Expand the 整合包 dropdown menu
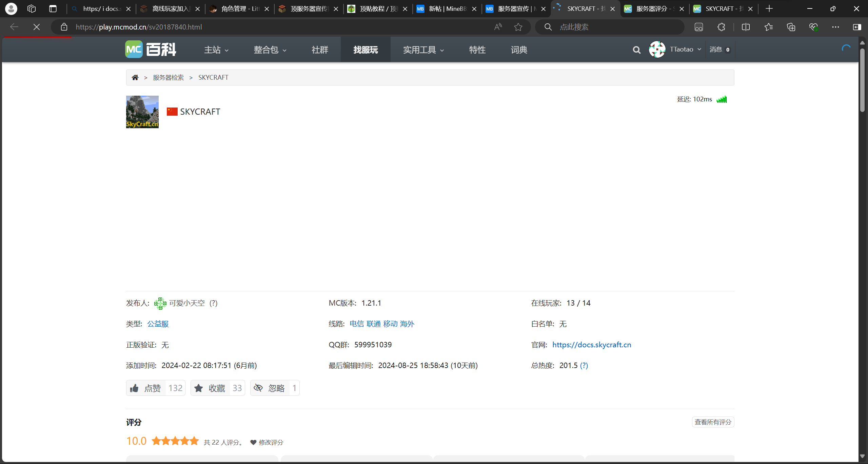868x464 pixels. coord(270,50)
